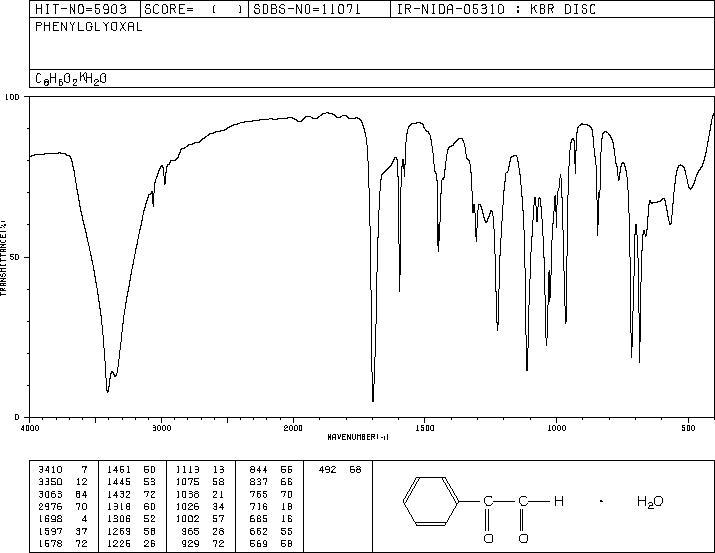This screenshot has height=553, width=715.
Task: Select the 1461 peak table entry
Action: [131, 470]
